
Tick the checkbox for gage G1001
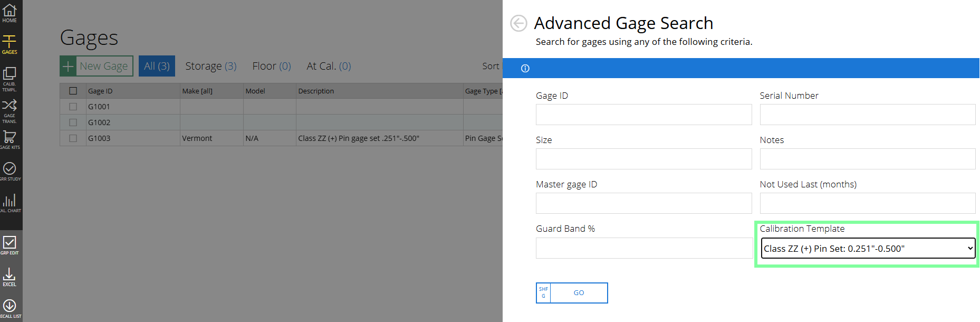point(73,107)
